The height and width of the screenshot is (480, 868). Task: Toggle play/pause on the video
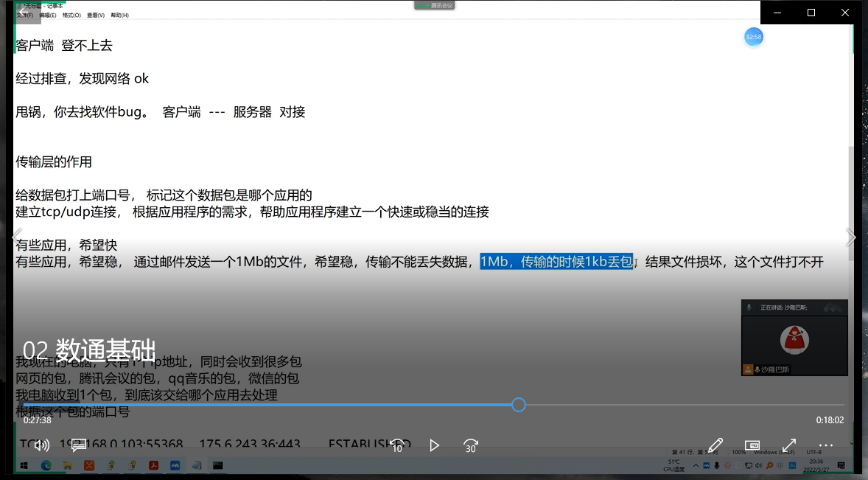[435, 445]
